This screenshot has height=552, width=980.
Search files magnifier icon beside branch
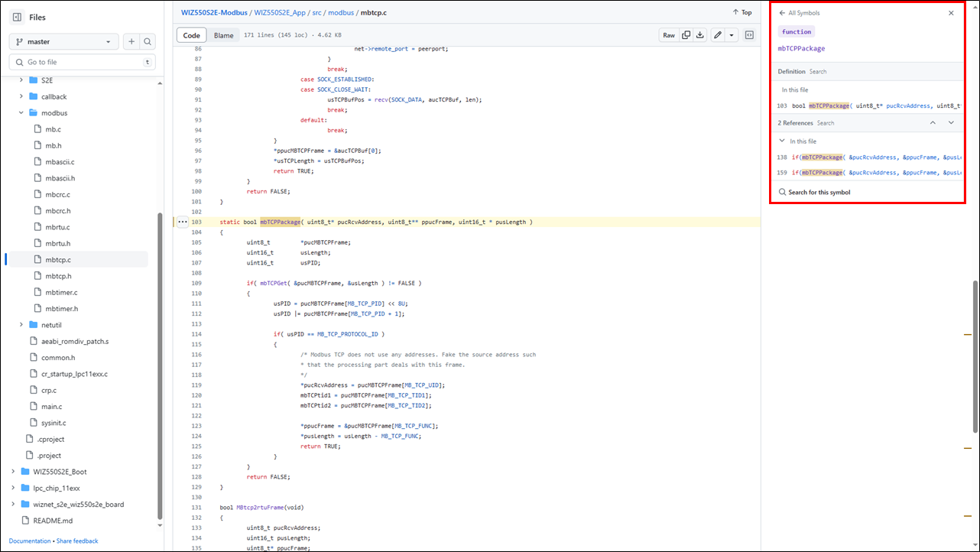click(x=148, y=42)
